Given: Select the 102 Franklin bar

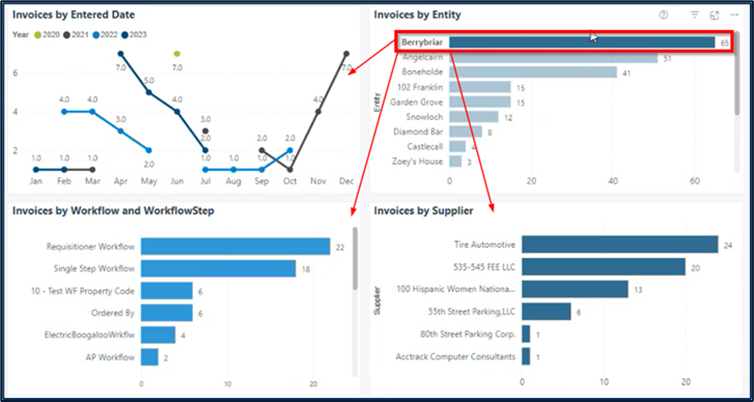Looking at the screenshot, I should pos(480,87).
